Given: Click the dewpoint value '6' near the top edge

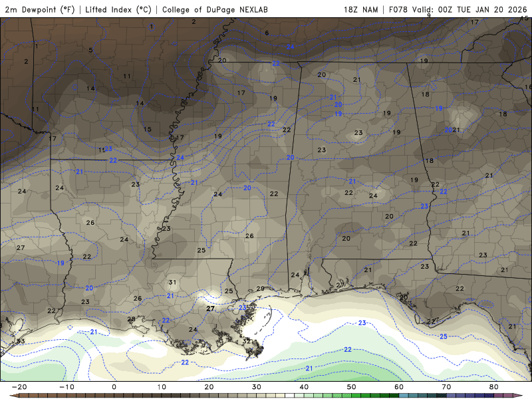Looking at the screenshot, I should point(267,33).
